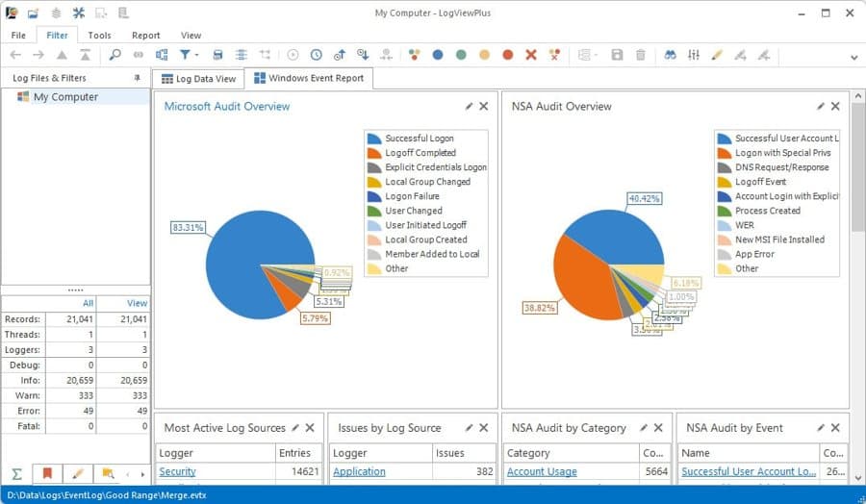The height and width of the screenshot is (504, 866).
Task: Click the blue stacked-rows icon after the funnel
Action: coord(217,55)
